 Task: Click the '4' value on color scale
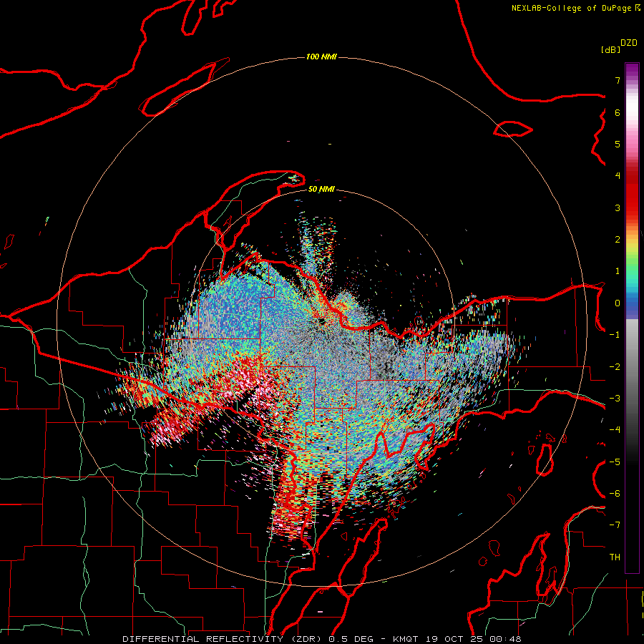coord(618,176)
